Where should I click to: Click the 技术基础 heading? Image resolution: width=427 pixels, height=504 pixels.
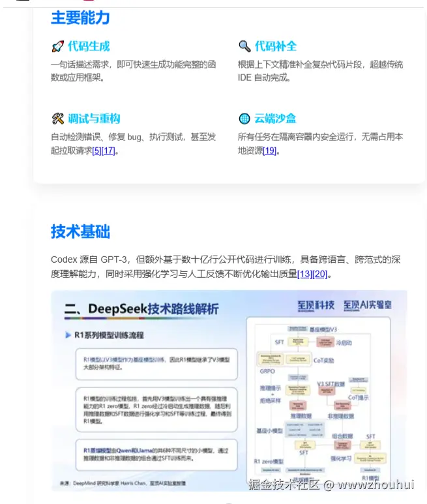tap(80, 231)
